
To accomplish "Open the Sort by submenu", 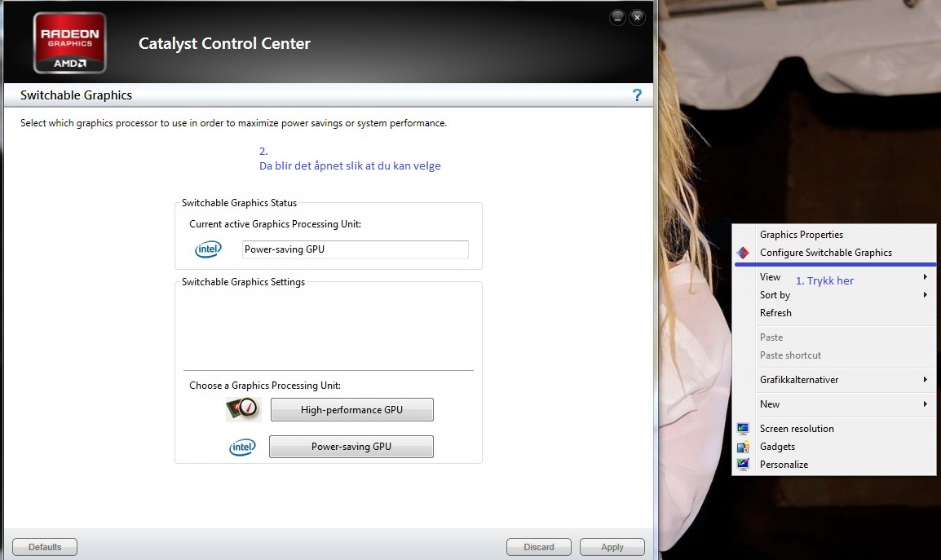I will 833,295.
